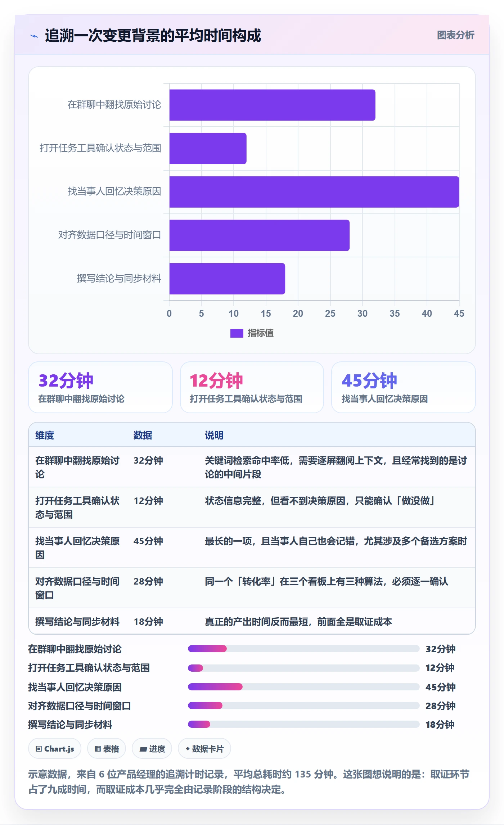
Task: Select the 表格 tag chip
Action: pyautogui.click(x=107, y=749)
